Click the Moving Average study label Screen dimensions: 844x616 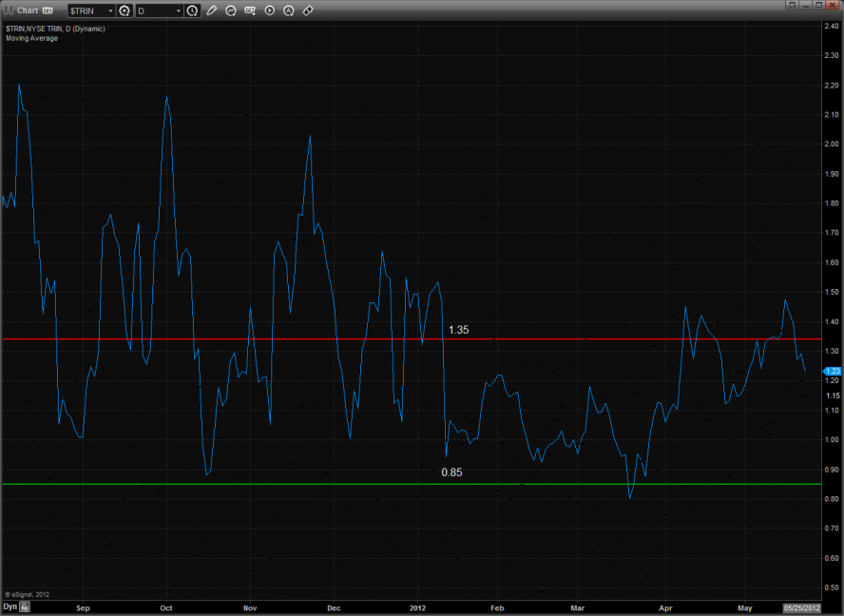point(31,39)
